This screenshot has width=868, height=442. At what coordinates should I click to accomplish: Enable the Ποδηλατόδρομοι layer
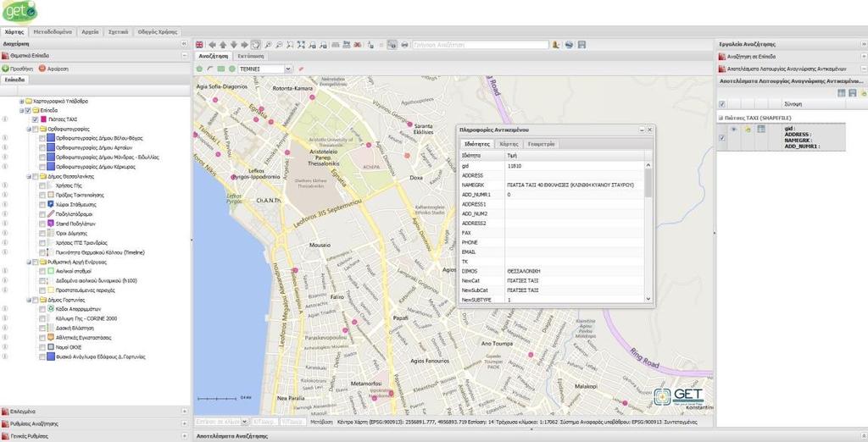42,214
